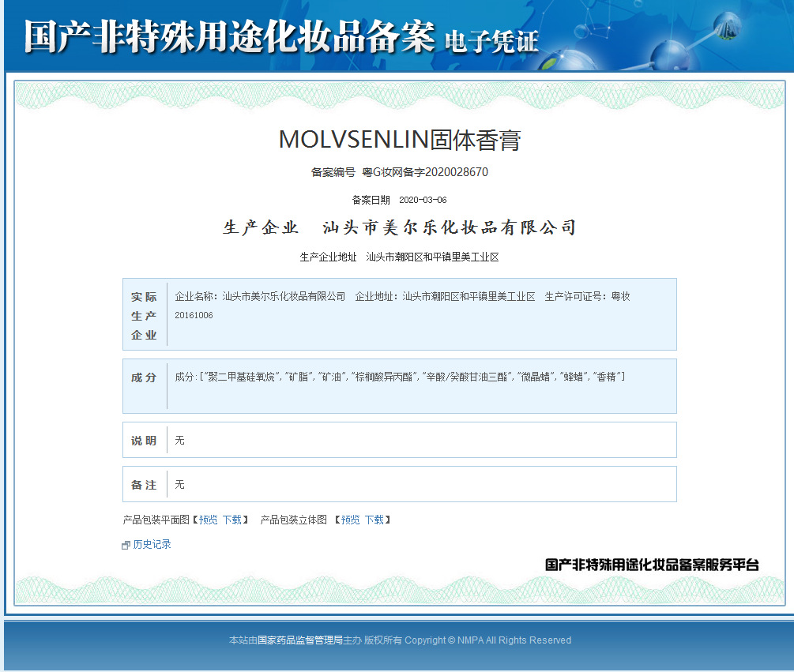The width and height of the screenshot is (794, 672).
Task: Select the product title MOLVSENLIN固体香膏
Action: (x=400, y=140)
